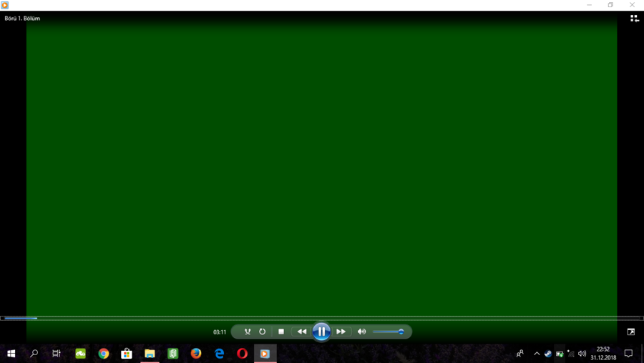Screen dimensions: 644x363
Task: Open Windows taskbar search
Action: point(34,354)
